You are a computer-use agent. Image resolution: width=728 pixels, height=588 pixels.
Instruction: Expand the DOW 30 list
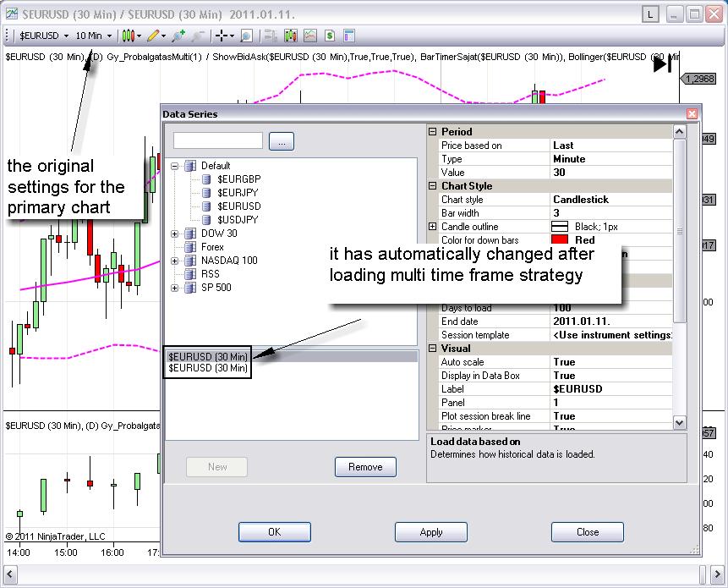tap(174, 234)
